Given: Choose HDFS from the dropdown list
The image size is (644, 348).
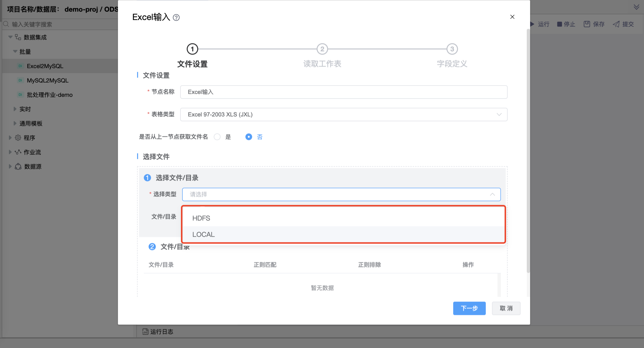Looking at the screenshot, I should pyautogui.click(x=201, y=218).
